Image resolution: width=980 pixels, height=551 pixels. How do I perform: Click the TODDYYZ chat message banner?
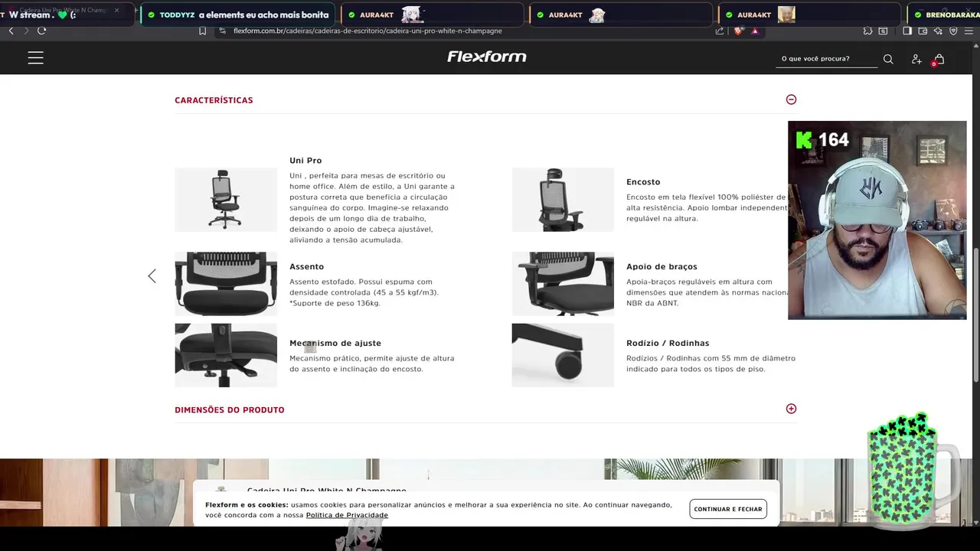tap(237, 15)
